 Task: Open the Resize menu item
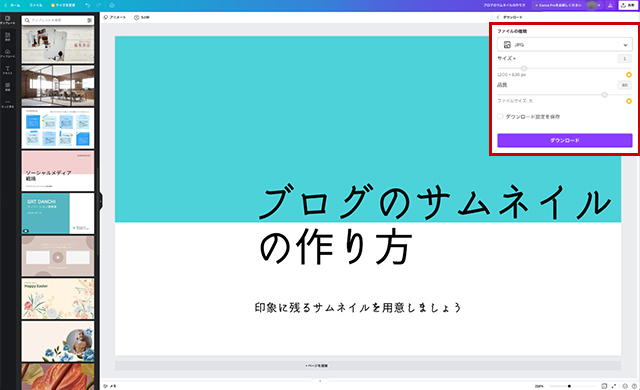63,5
